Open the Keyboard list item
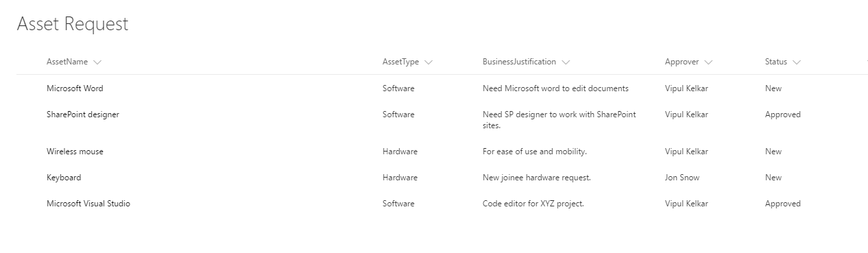 pos(64,178)
